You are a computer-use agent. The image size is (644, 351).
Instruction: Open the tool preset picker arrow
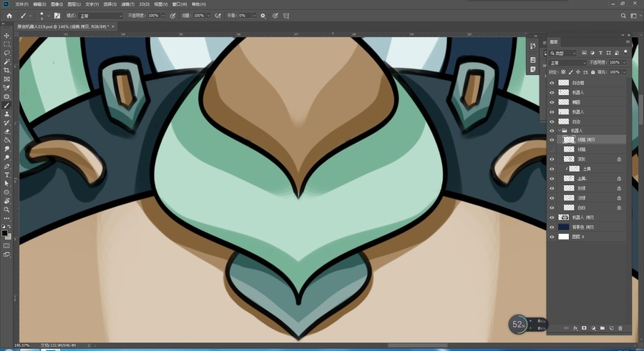(x=30, y=16)
